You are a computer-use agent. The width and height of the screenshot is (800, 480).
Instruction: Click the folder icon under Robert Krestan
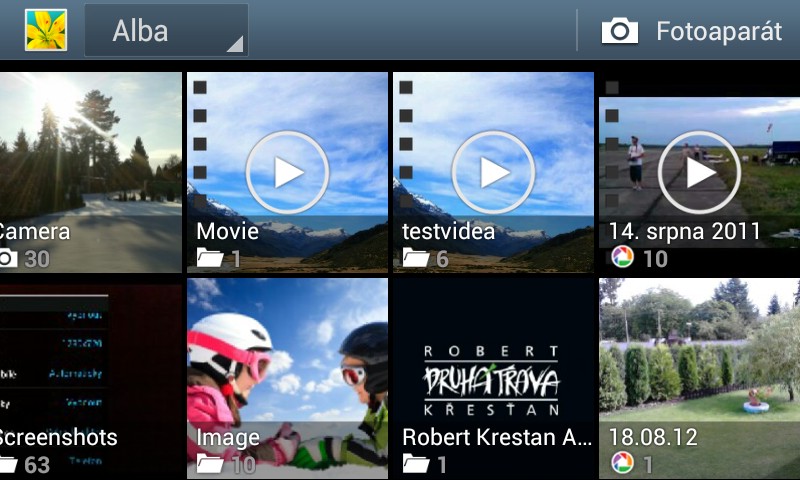[416, 464]
